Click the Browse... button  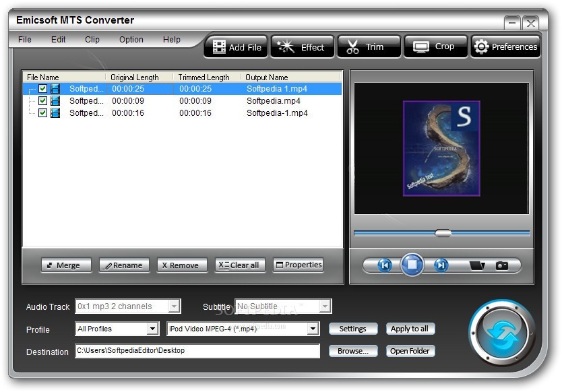(x=353, y=351)
